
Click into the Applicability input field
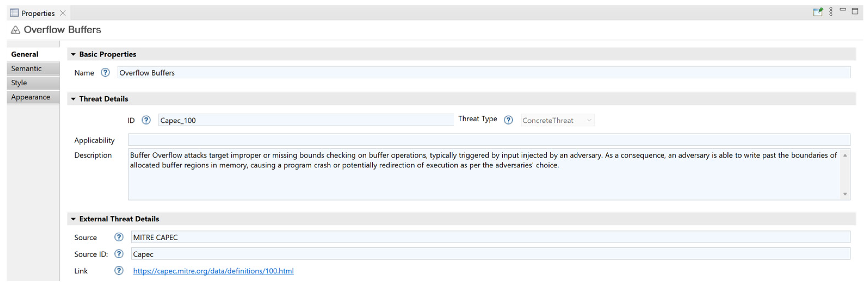pos(489,140)
